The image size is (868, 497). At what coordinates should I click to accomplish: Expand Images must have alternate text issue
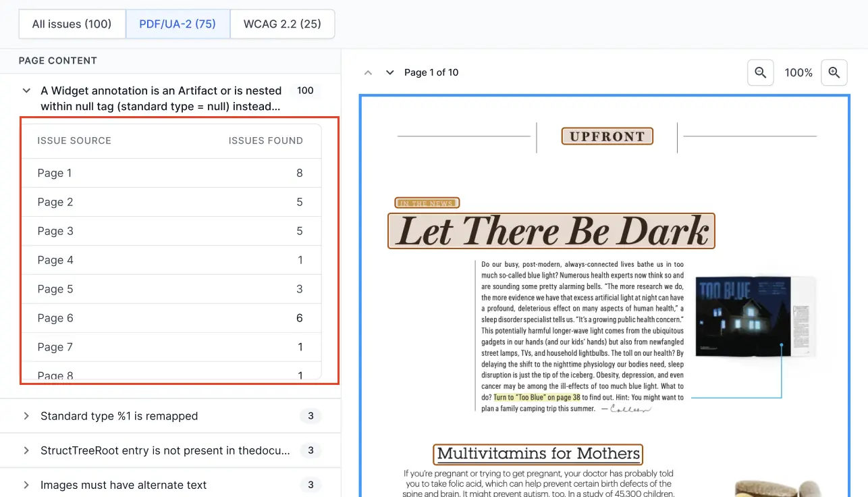coord(26,485)
